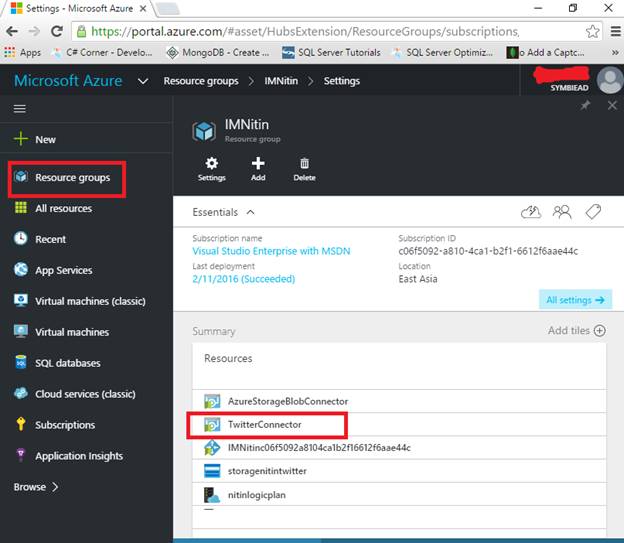The image size is (624, 543).
Task: Click the Add plus icon
Action: point(258,163)
